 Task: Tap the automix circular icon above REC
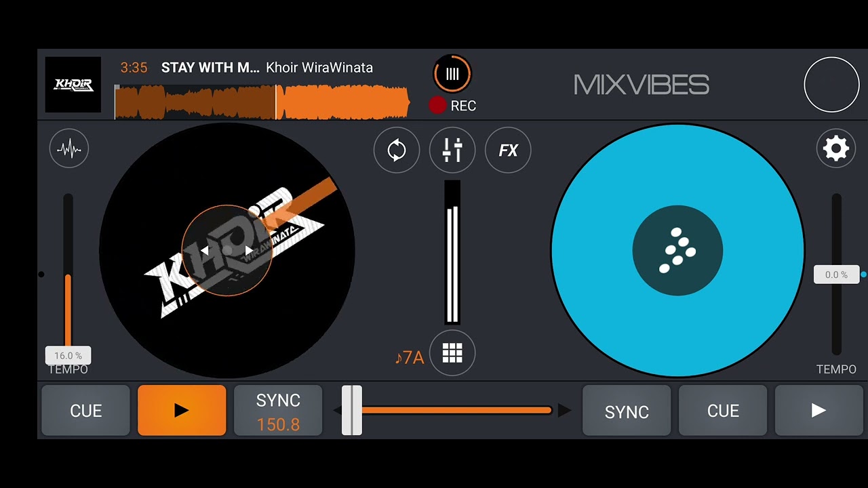452,74
